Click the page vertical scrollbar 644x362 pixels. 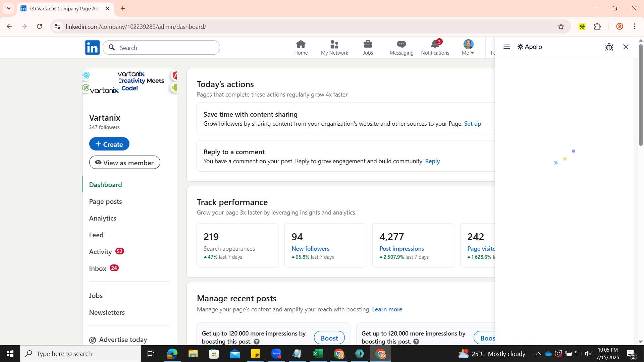tap(641, 96)
